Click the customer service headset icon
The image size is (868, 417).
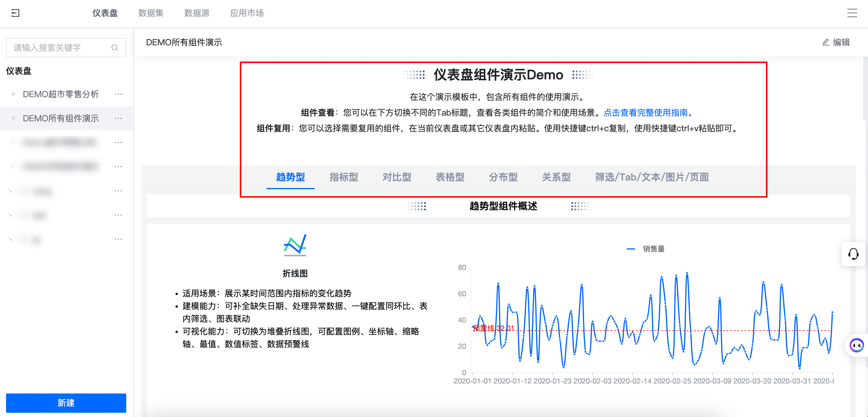click(x=853, y=254)
